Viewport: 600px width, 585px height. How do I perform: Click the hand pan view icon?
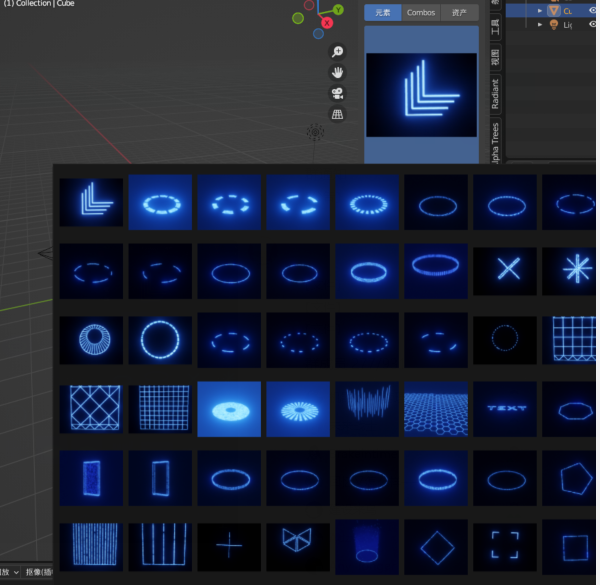[x=338, y=72]
